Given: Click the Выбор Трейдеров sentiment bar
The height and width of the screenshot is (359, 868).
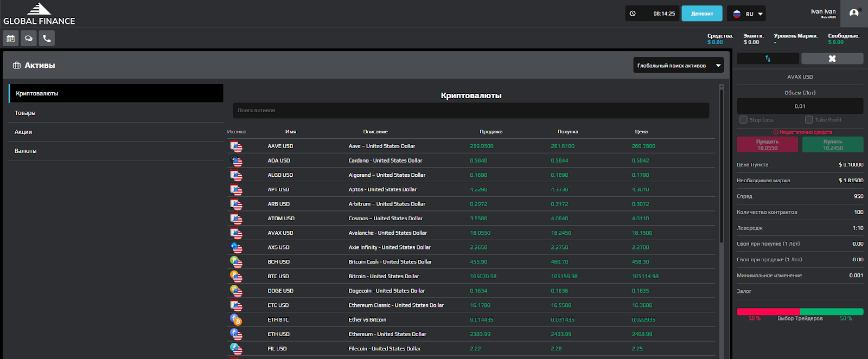Looking at the screenshot, I should [800, 311].
